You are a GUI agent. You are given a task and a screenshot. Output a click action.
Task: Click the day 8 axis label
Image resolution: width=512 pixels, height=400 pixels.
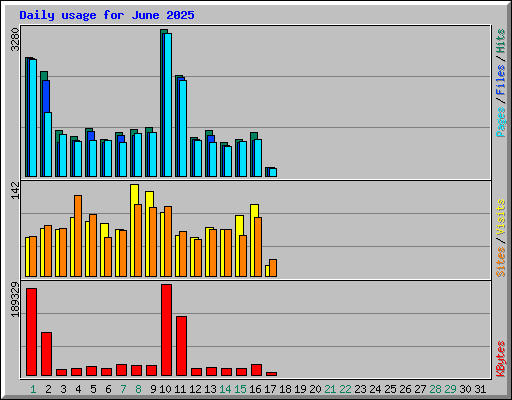click(x=138, y=389)
